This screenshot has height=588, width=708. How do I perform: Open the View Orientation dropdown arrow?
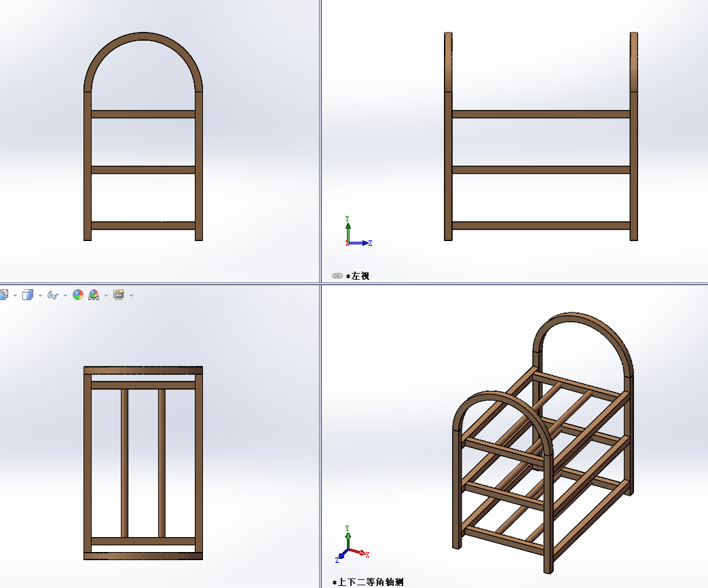pyautogui.click(x=15, y=295)
